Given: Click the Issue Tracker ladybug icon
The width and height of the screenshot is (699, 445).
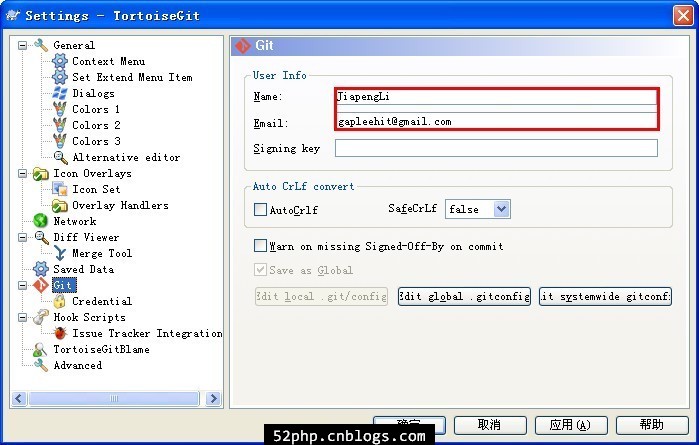Looking at the screenshot, I should tap(60, 333).
